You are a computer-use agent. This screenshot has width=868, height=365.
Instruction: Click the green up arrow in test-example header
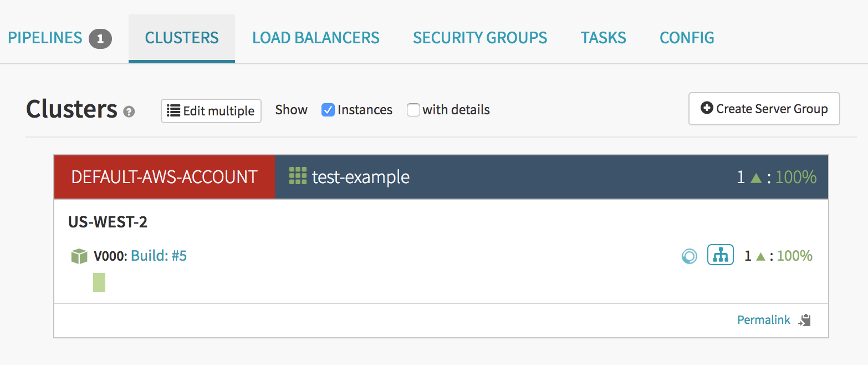[x=755, y=178]
